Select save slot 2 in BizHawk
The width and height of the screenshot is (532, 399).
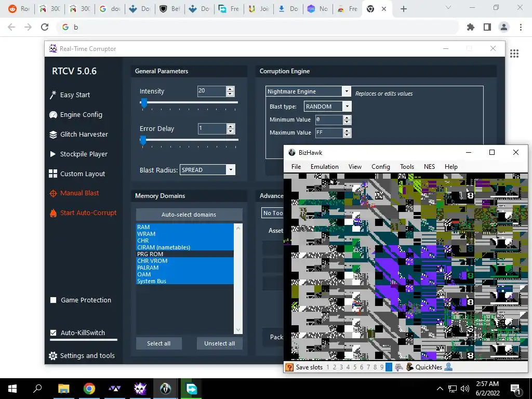pos(335,367)
